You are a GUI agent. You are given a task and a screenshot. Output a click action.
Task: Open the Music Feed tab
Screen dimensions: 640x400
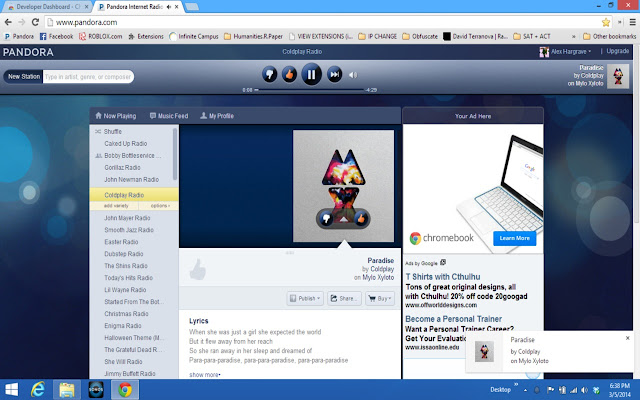(169, 116)
